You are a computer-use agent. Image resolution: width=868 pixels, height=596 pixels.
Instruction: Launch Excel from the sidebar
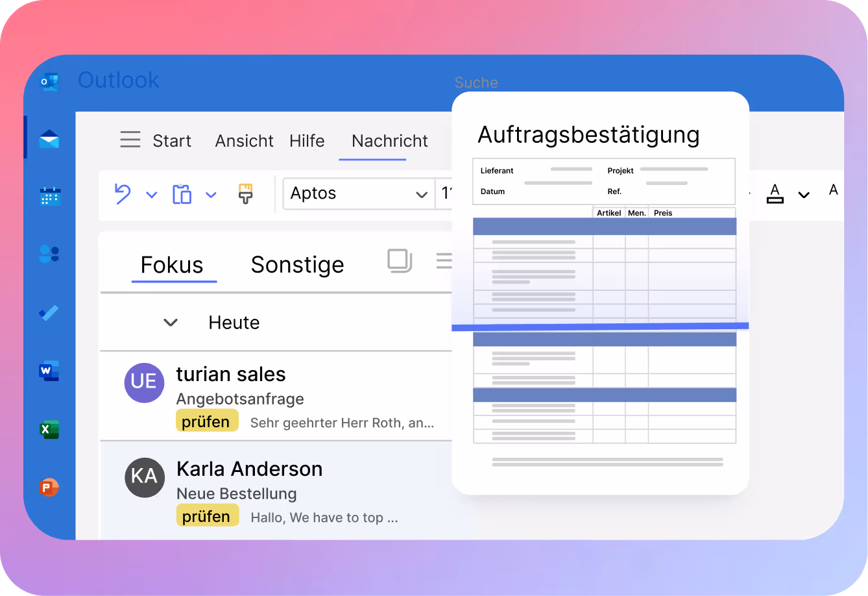coord(49,429)
